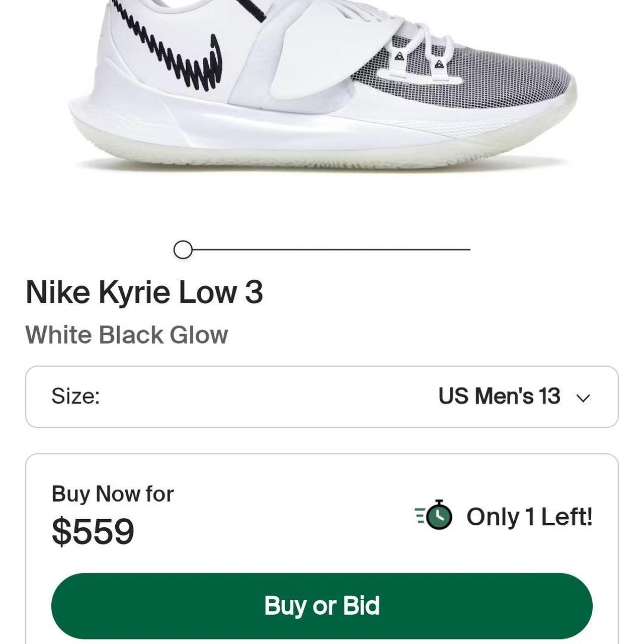This screenshot has height=644, width=644.
Task: Click the White Black Glow colorway text
Action: tap(126, 335)
